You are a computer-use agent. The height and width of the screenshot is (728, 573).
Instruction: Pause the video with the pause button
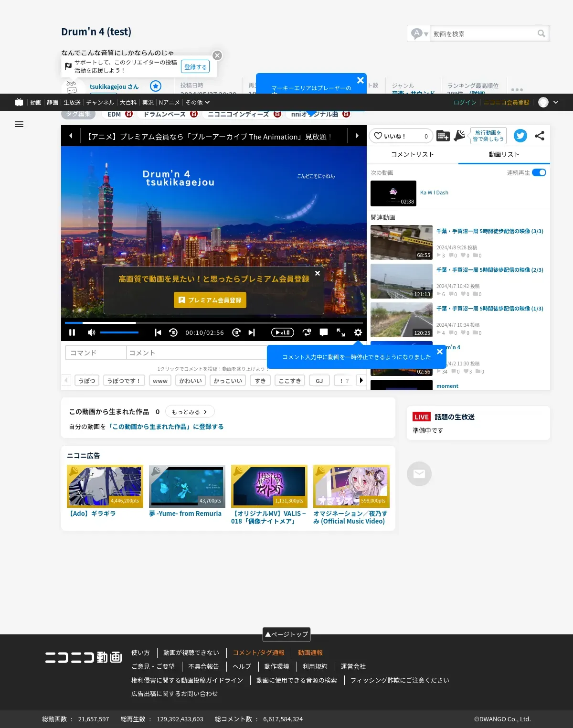(72, 332)
